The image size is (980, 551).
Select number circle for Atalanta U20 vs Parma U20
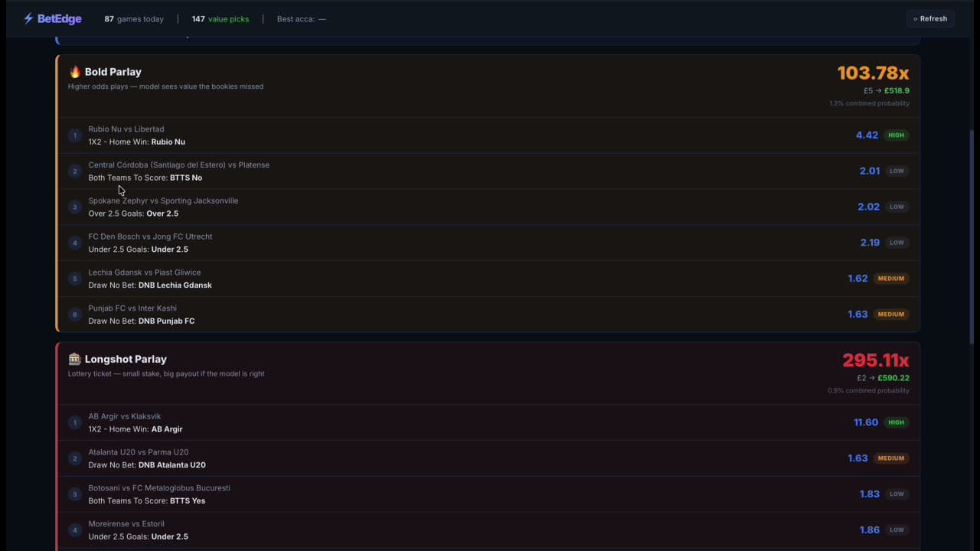coord(75,458)
